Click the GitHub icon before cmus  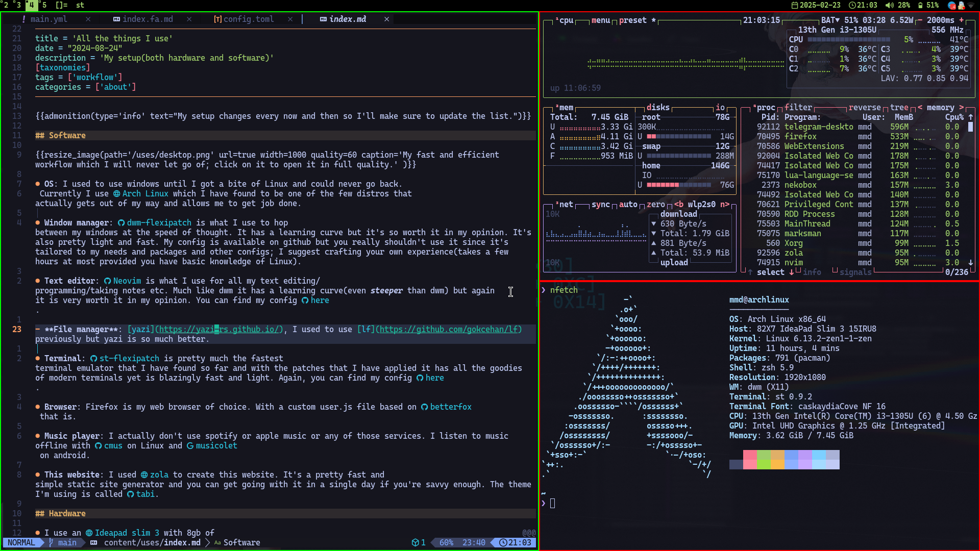click(x=98, y=446)
